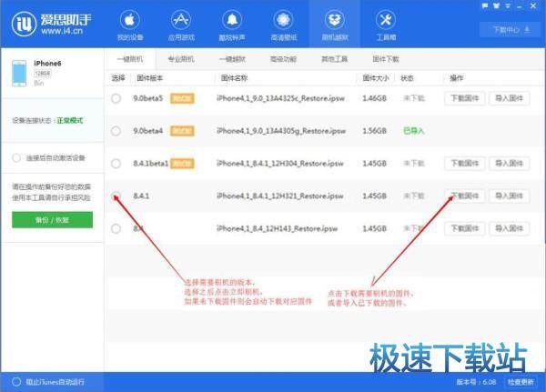Switch to the 专业刷机 tab
This screenshot has width=546, height=392.
(181, 59)
